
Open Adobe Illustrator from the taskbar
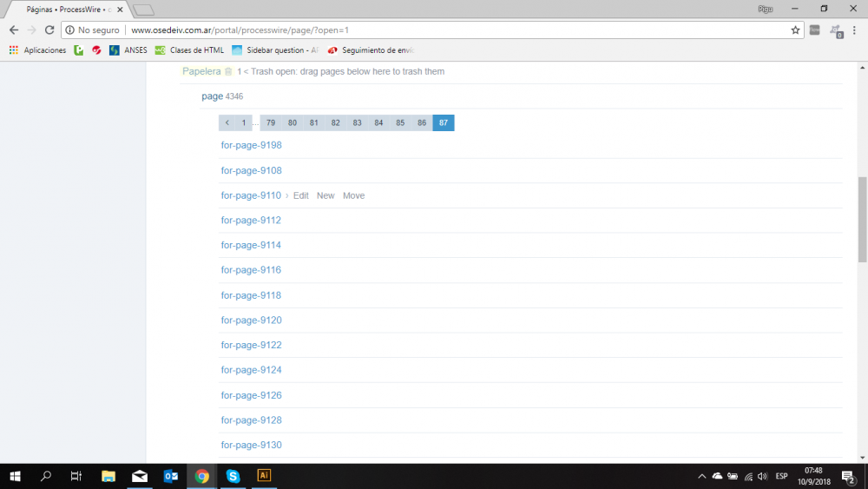pos(264,476)
